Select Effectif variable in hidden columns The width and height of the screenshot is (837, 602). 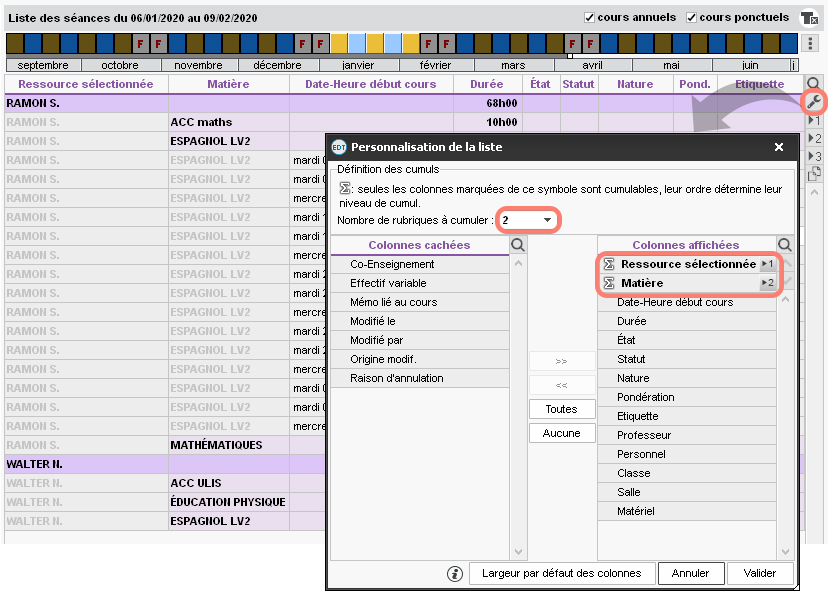pyautogui.click(x=420, y=283)
